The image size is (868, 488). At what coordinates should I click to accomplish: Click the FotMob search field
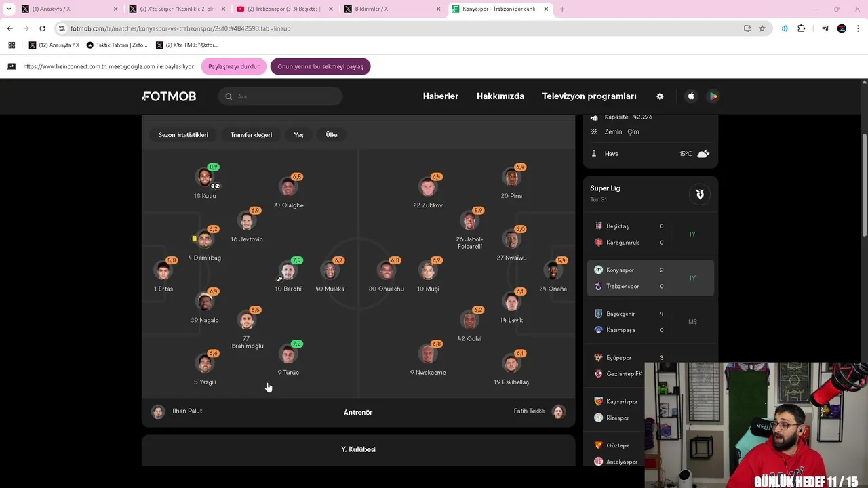[280, 96]
